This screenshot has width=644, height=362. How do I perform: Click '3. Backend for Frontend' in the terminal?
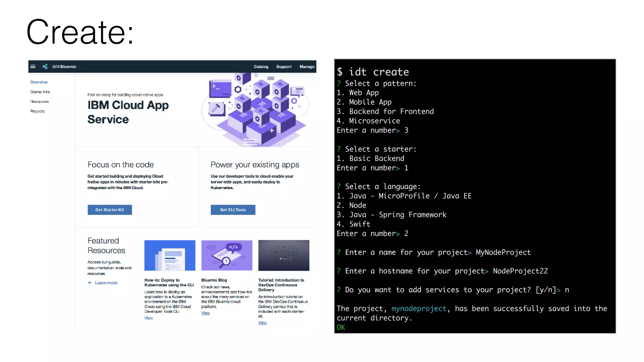tap(385, 112)
